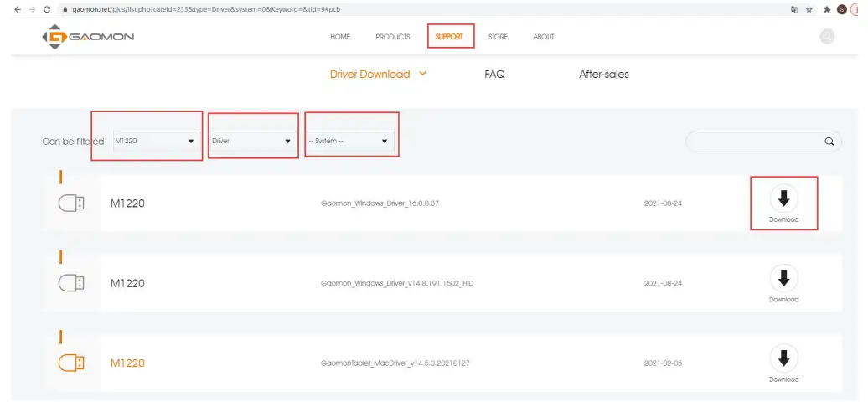
Task: Download Gaomon_Windows_Driver_v14.8.191.1502_HID
Action: [x=784, y=284]
